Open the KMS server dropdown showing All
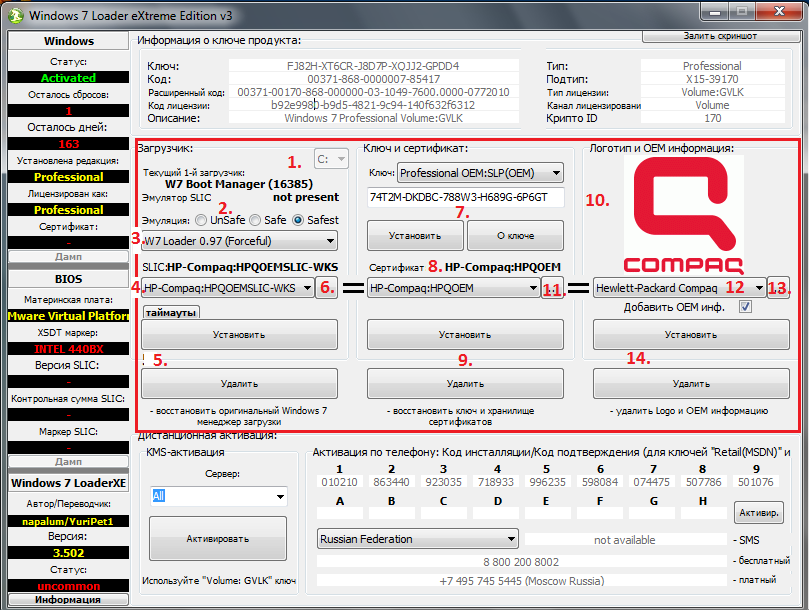 coord(219,496)
